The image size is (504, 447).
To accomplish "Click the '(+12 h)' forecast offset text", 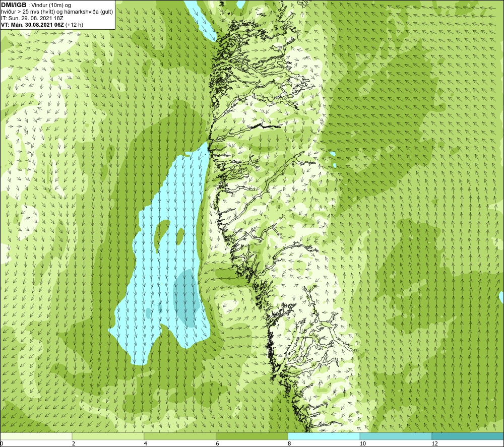I will [74, 25].
